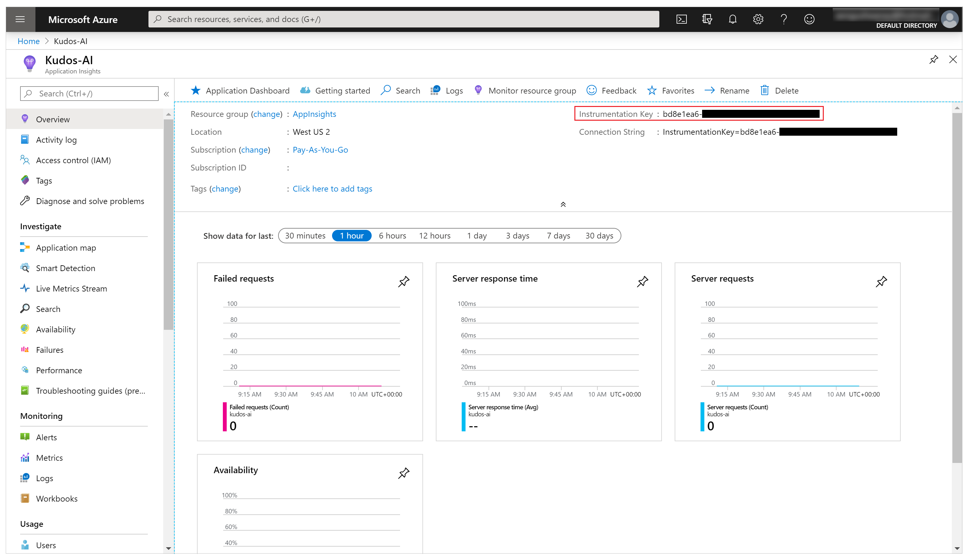Pin the Failed requests chart
Viewport: 970px width, 560px height.
point(403,281)
